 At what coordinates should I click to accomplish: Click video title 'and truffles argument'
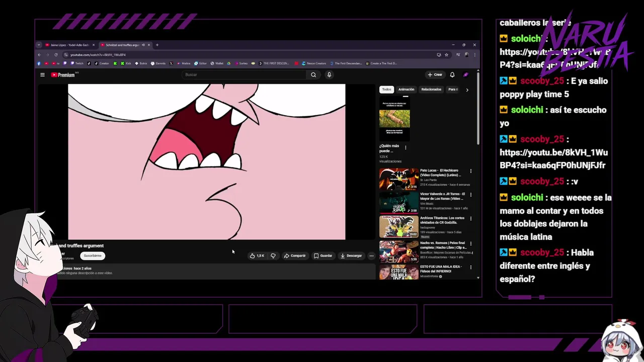[80, 246]
